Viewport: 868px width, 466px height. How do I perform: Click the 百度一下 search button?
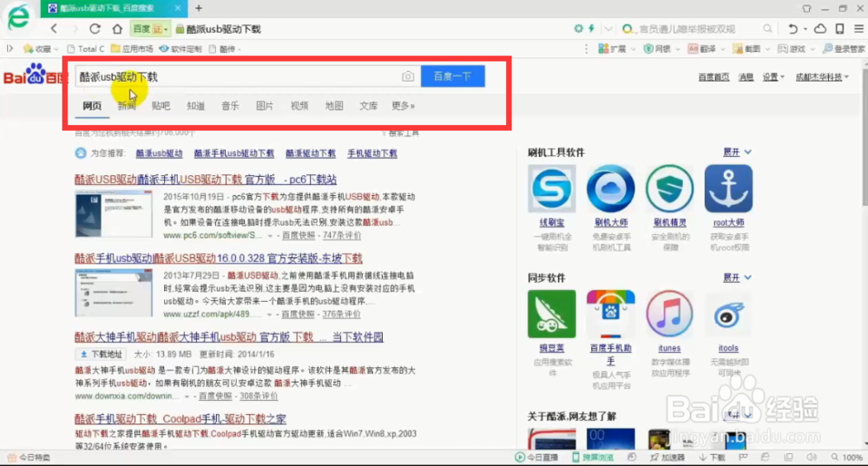coord(453,76)
